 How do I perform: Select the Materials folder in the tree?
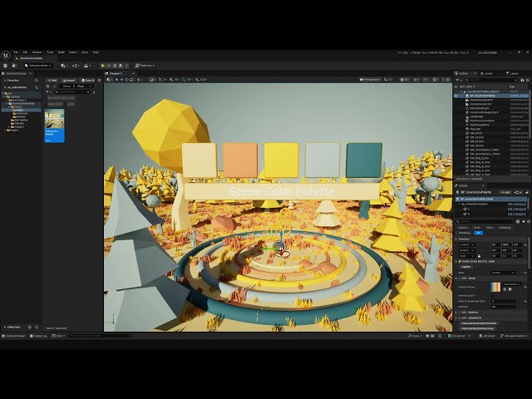22,113
